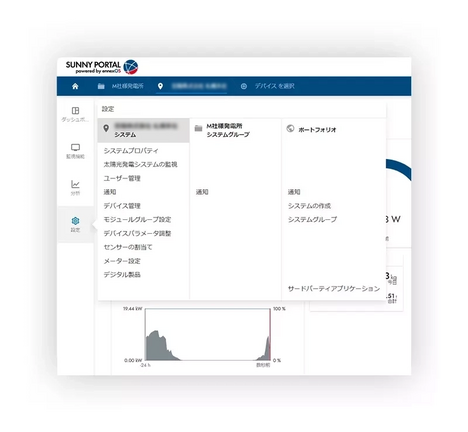Open the monitor icon in left sidebar
The height and width of the screenshot is (432, 468).
[x=75, y=147]
